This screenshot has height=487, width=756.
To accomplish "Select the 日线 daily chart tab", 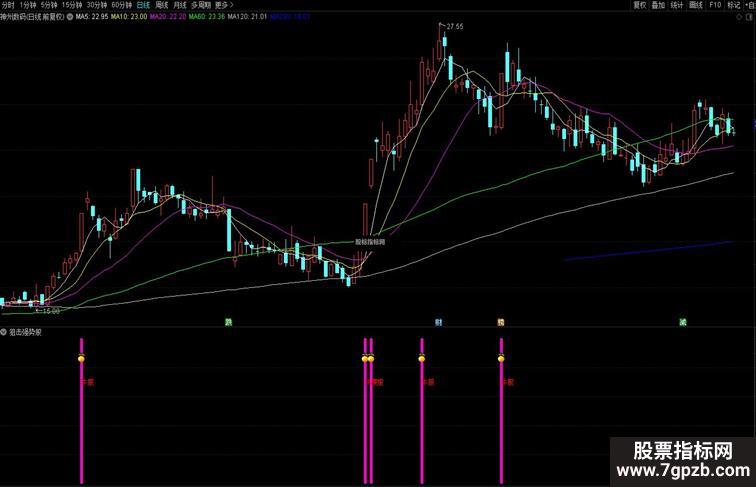I will pyautogui.click(x=143, y=5).
